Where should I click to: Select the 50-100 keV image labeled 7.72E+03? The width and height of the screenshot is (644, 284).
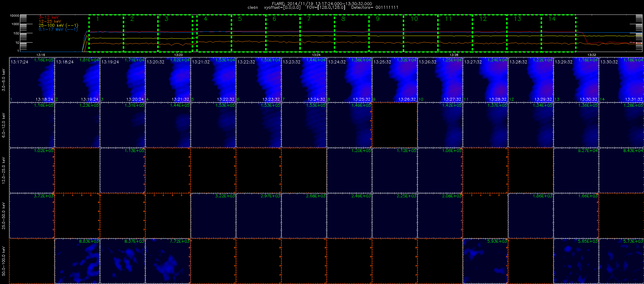(168, 261)
